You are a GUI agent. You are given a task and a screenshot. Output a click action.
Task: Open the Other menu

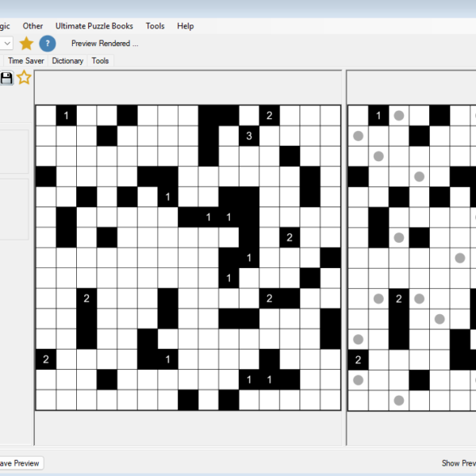pos(33,26)
